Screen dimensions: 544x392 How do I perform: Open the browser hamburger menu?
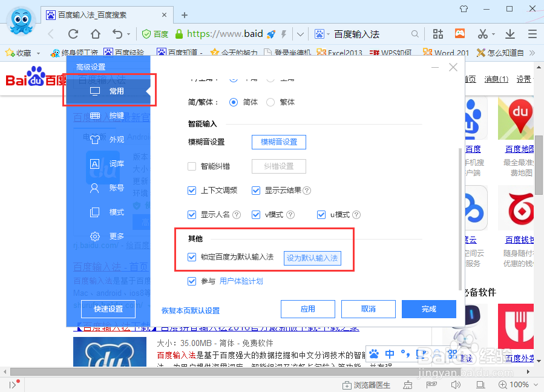point(533,34)
